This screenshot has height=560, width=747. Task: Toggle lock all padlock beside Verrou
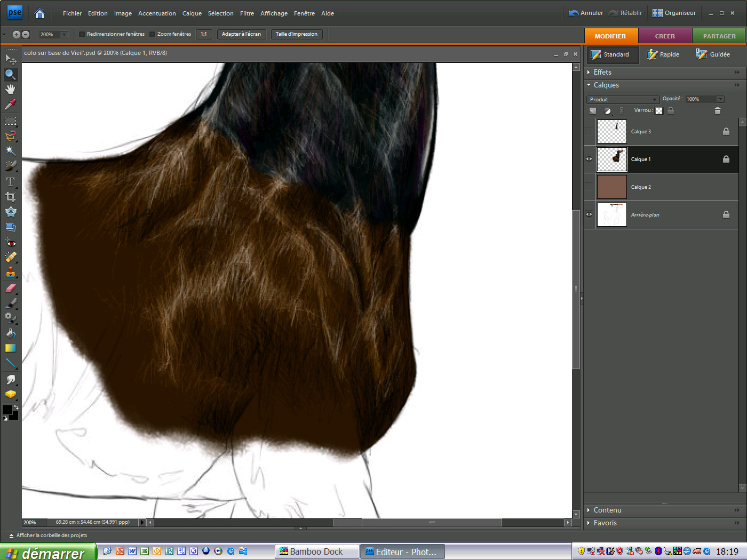point(671,110)
